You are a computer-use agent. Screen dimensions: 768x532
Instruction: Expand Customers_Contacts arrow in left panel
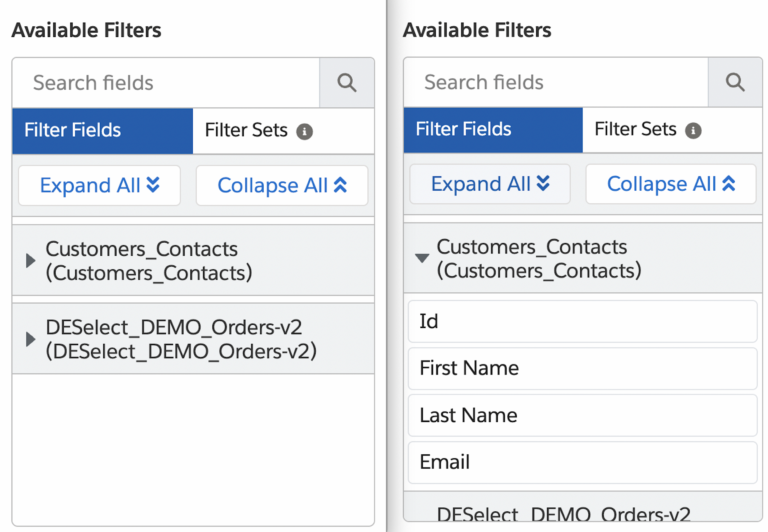point(30,261)
